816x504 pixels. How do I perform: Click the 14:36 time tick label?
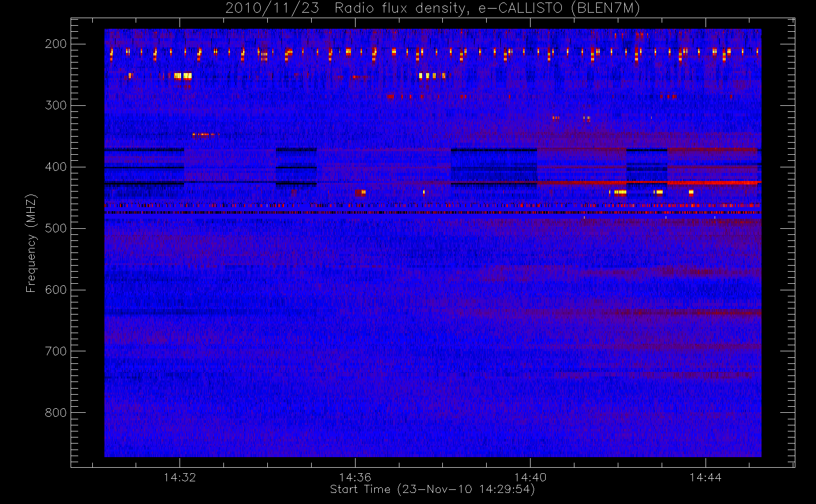pyautogui.click(x=355, y=477)
